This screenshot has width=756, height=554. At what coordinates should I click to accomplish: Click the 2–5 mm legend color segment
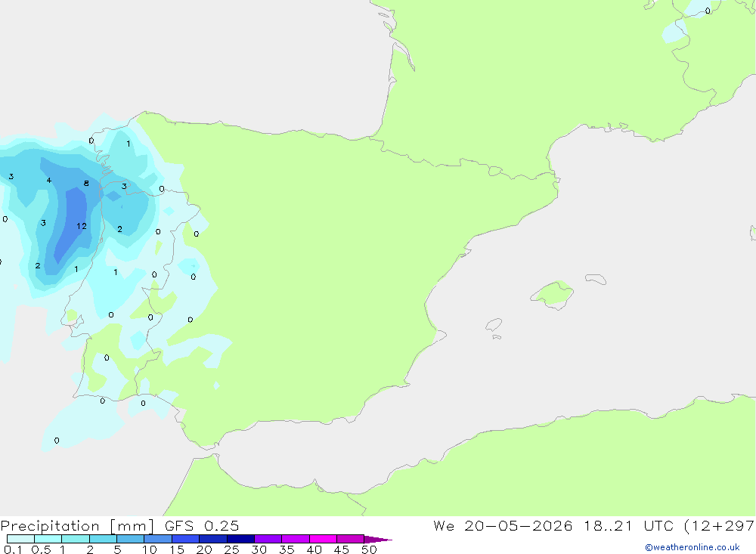(x=103, y=539)
